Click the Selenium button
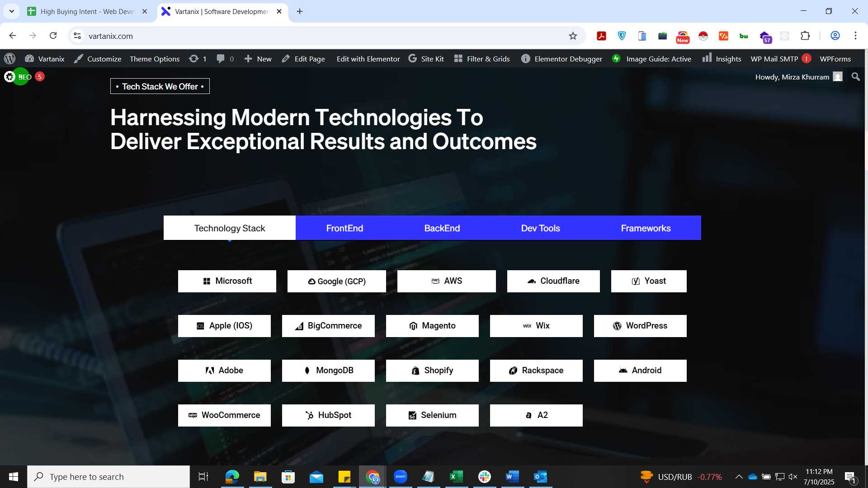868x488 pixels. click(x=432, y=415)
